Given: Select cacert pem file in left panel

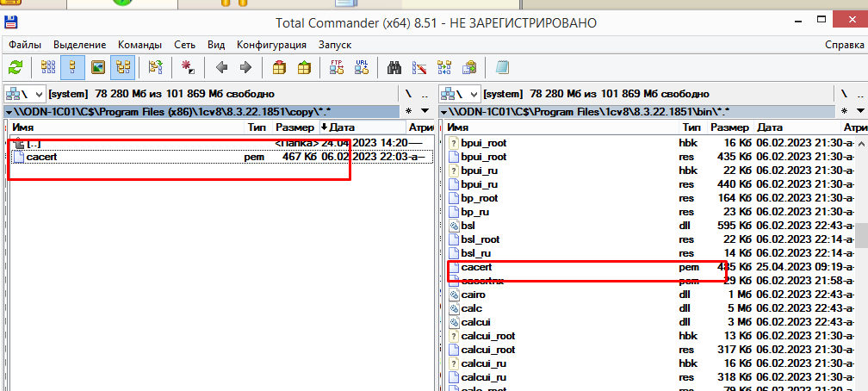Looking at the screenshot, I should [221, 158].
